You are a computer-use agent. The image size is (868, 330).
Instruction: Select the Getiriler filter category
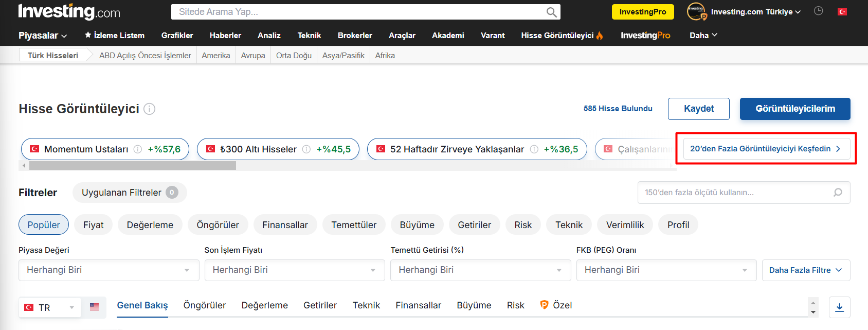[475, 225]
